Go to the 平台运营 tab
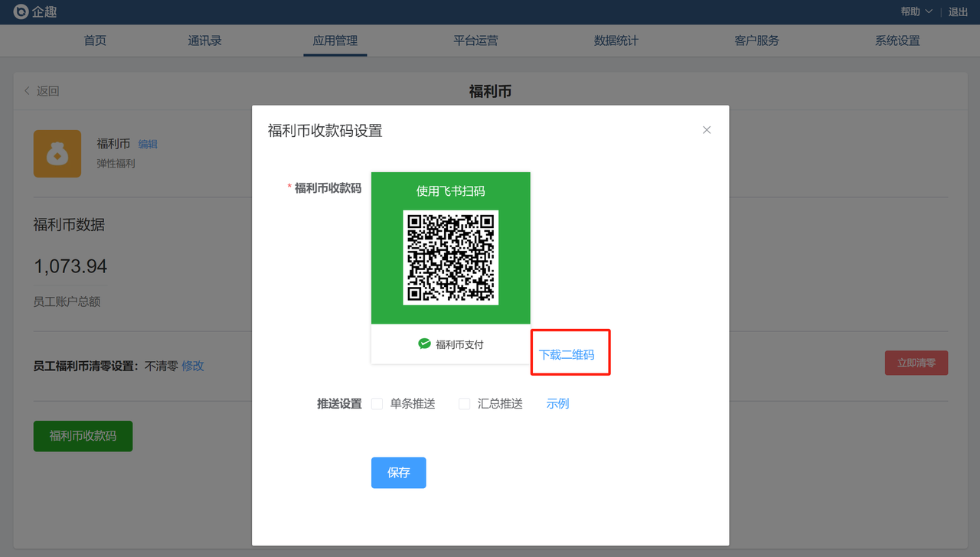This screenshot has height=557, width=980. pyautogui.click(x=475, y=41)
